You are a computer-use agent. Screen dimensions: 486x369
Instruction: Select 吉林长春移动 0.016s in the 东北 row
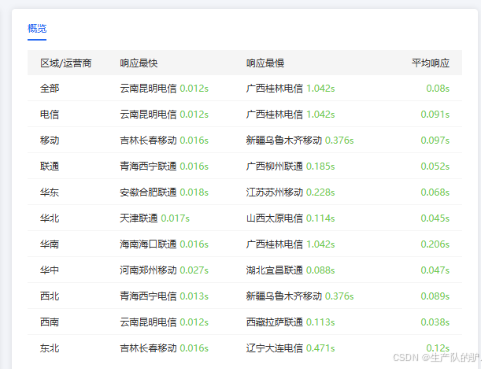[x=164, y=348]
